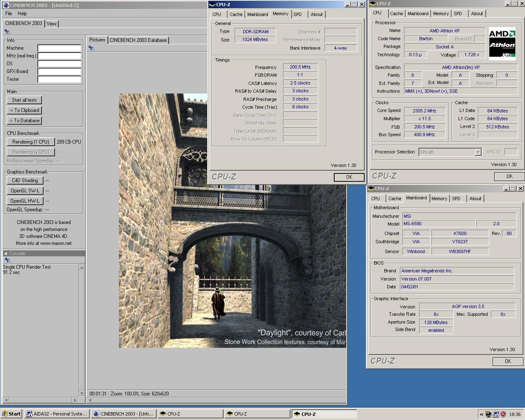Click the CINEBENCH 2003 title bar icon
Viewport: 525px width, 420px height.
pyautogui.click(x=6, y=5)
